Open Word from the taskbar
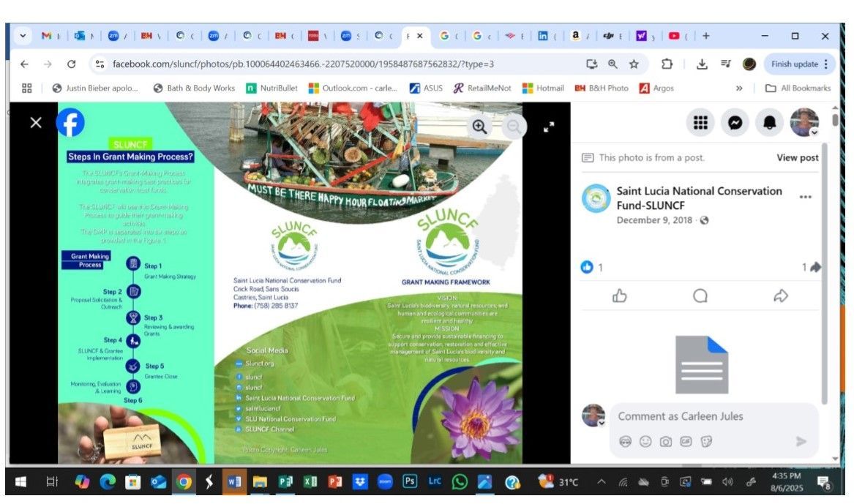 pos(234,481)
